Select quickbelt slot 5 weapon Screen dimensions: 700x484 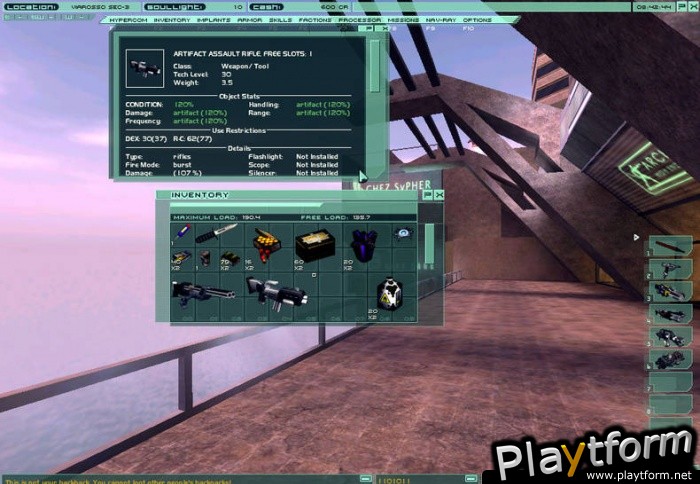coord(671,337)
